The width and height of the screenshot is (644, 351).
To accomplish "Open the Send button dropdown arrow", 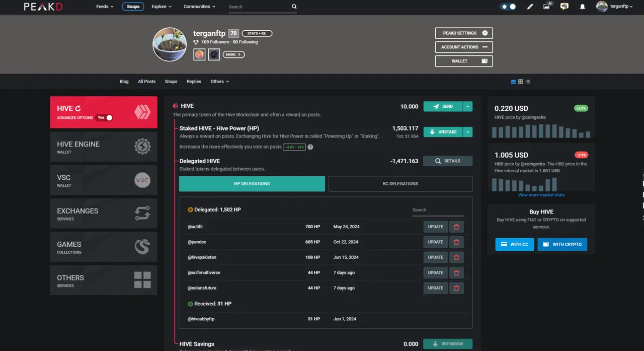I will [x=468, y=106].
